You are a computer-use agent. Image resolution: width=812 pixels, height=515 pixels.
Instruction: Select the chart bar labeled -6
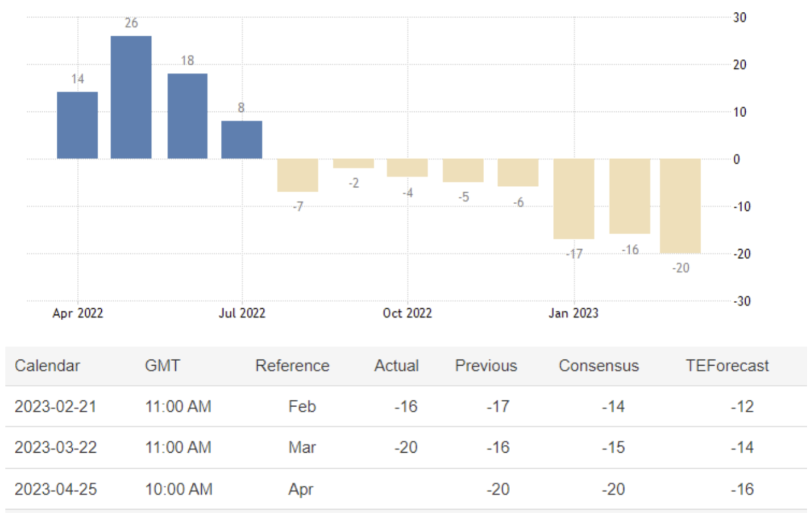(x=518, y=173)
